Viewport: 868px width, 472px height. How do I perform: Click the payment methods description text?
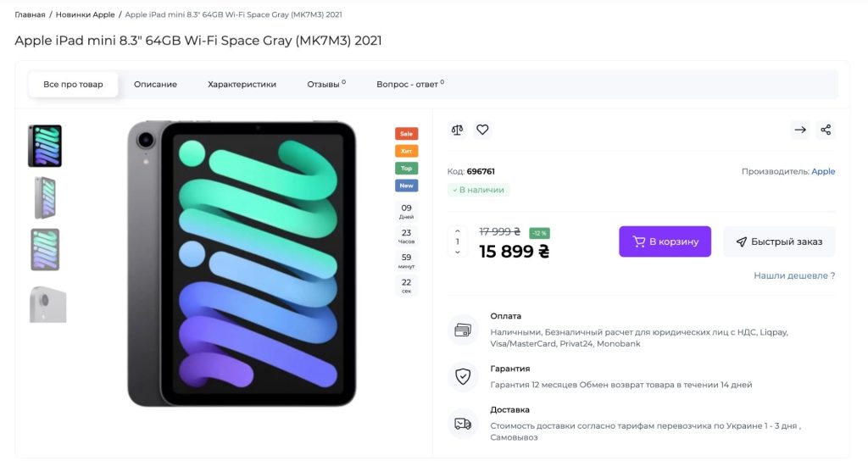point(639,338)
